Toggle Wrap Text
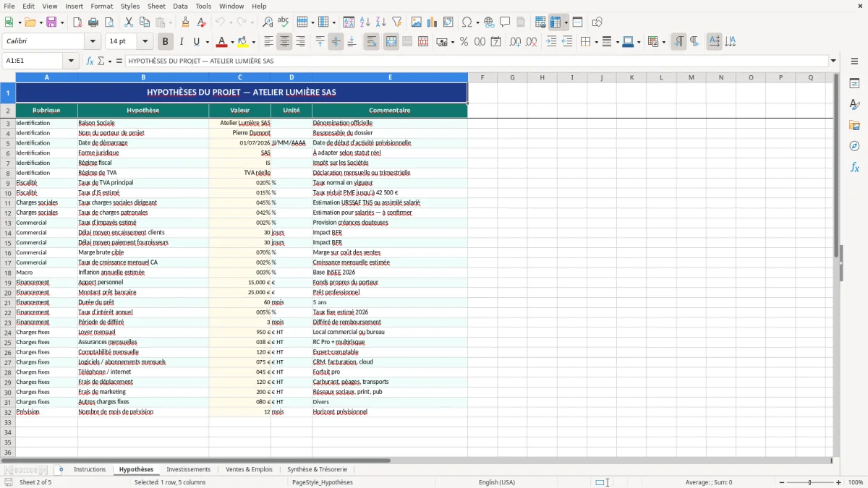This screenshot has height=488, width=868. point(372,42)
